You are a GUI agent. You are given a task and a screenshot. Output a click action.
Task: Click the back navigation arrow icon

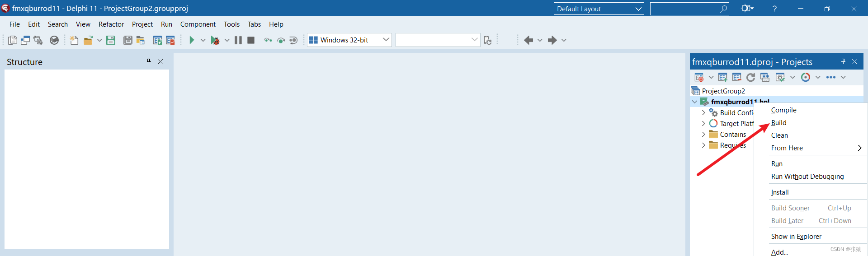528,40
